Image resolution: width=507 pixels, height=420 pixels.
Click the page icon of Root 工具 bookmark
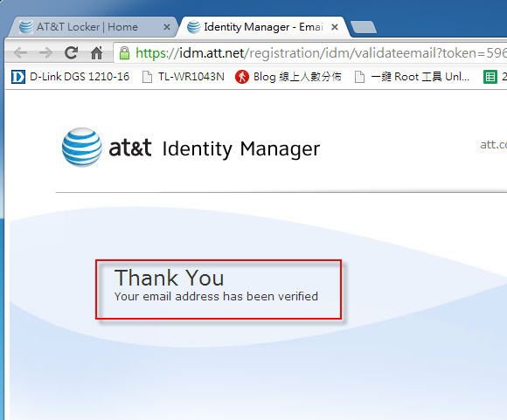359,77
